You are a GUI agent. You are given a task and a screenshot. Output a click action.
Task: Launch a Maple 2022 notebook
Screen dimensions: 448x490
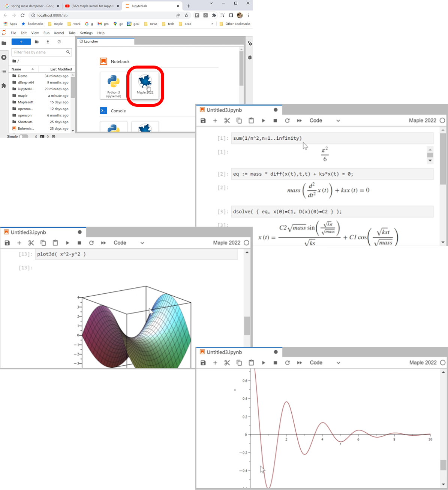pyautogui.click(x=145, y=85)
